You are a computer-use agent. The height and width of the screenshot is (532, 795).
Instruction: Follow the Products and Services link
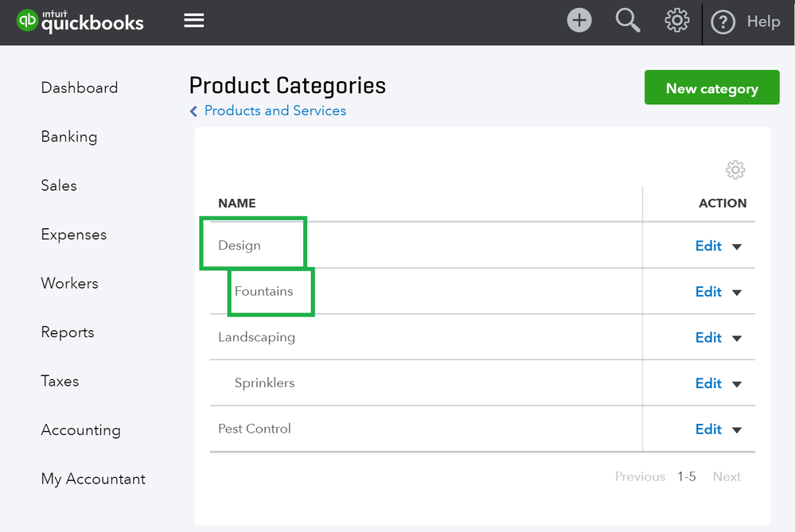(x=275, y=111)
